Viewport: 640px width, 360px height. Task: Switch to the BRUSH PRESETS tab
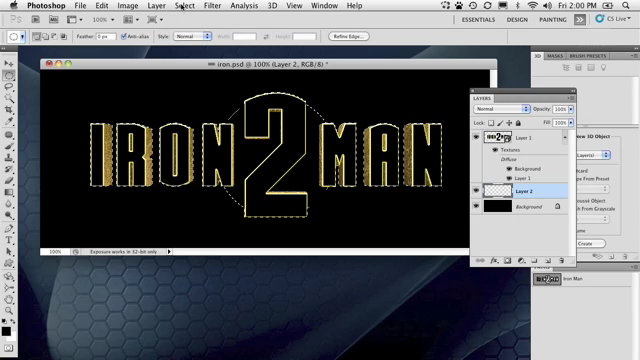(x=587, y=56)
